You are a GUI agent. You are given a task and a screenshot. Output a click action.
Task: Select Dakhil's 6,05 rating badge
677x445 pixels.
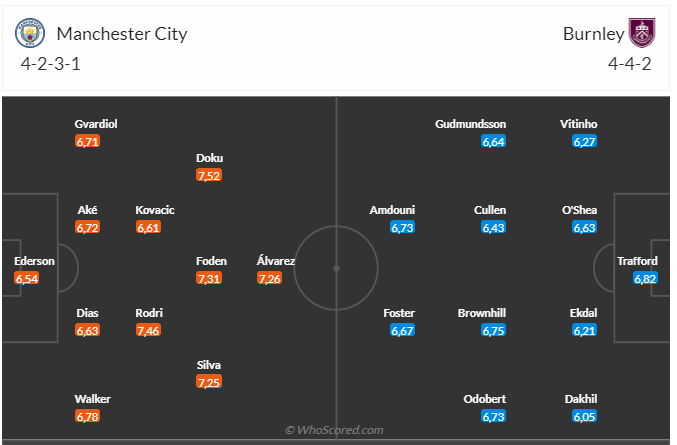pos(584,417)
